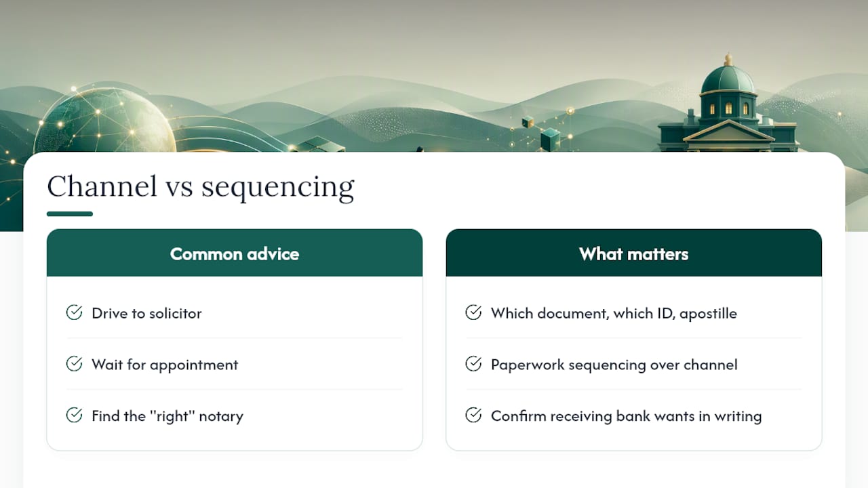Click the Drive to solicitor text
Viewport: 868px width, 488px height.
[x=147, y=313]
